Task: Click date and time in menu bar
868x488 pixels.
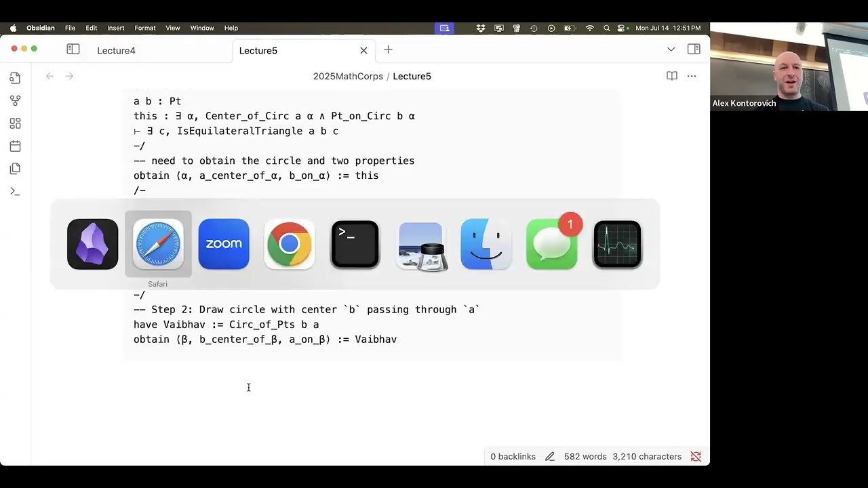Action: pyautogui.click(x=668, y=28)
